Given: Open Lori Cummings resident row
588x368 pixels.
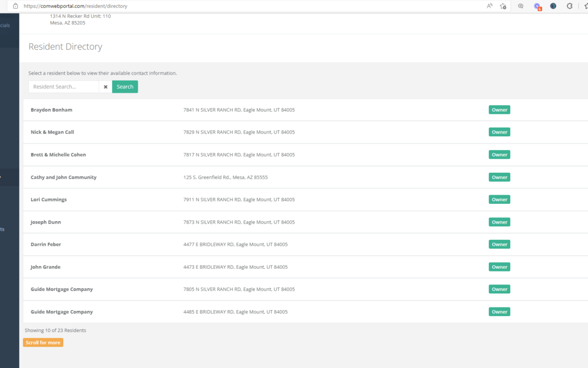Looking at the screenshot, I should [x=49, y=200].
